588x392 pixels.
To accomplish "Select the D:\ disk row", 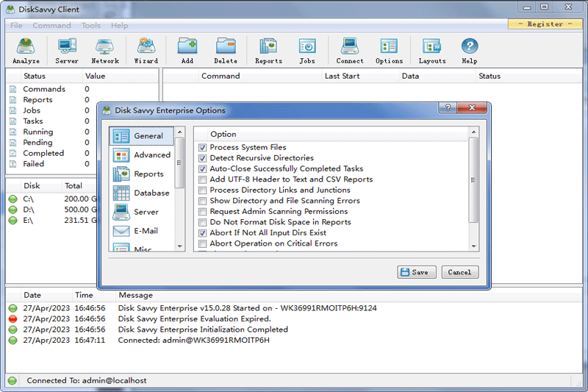I will click(x=51, y=210).
